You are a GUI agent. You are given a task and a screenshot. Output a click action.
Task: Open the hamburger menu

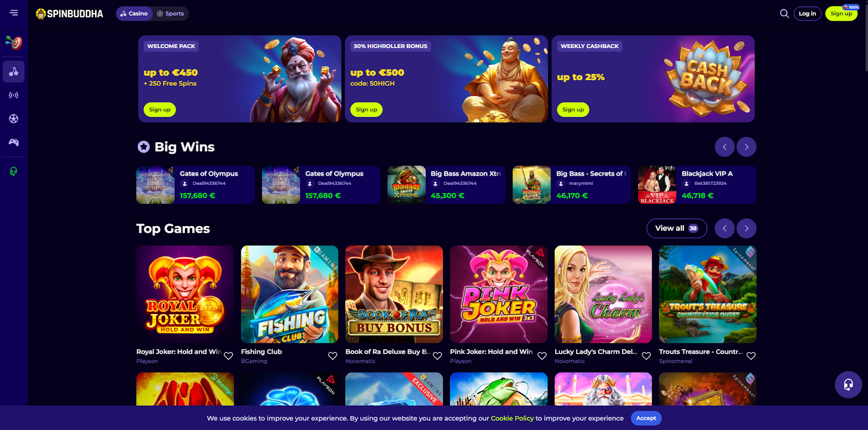pos(14,13)
